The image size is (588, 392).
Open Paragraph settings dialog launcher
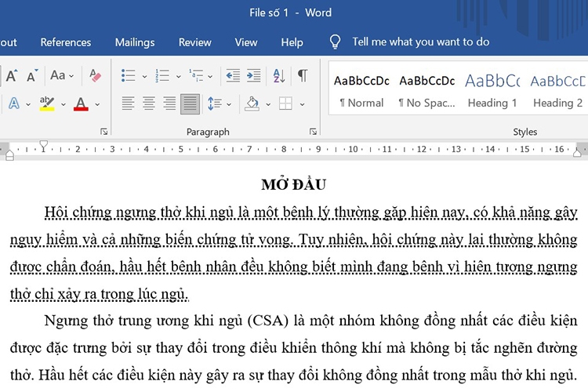[x=313, y=132]
